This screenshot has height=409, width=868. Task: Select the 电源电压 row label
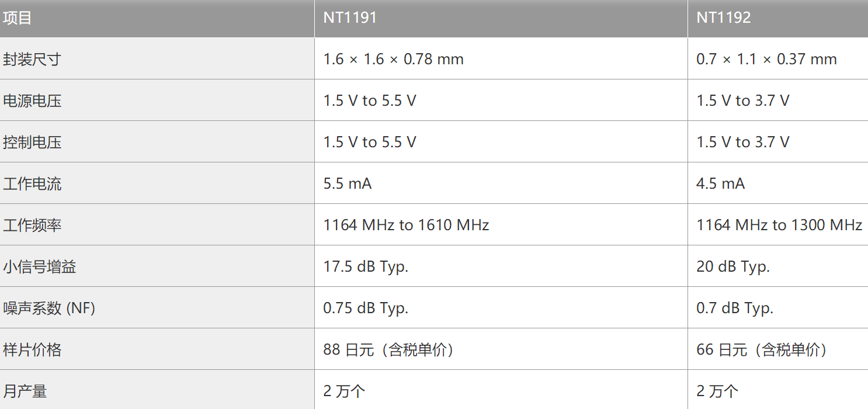32,100
